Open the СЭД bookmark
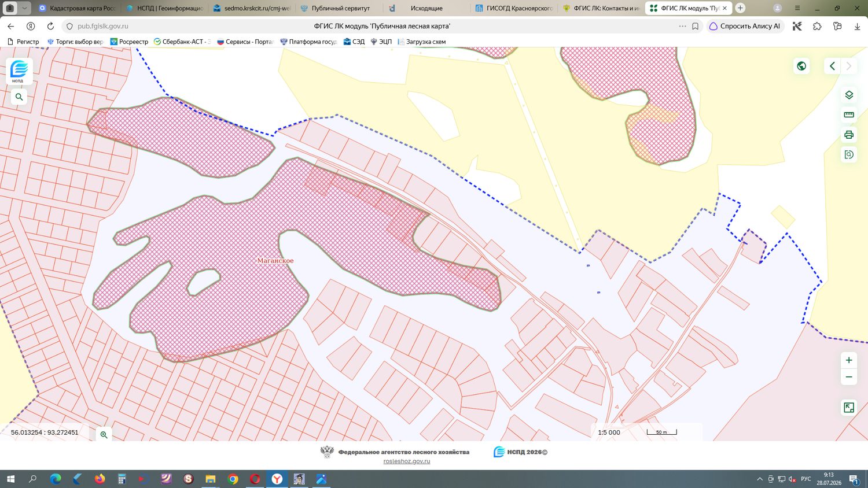Viewport: 868px width, 488px height. pos(354,42)
